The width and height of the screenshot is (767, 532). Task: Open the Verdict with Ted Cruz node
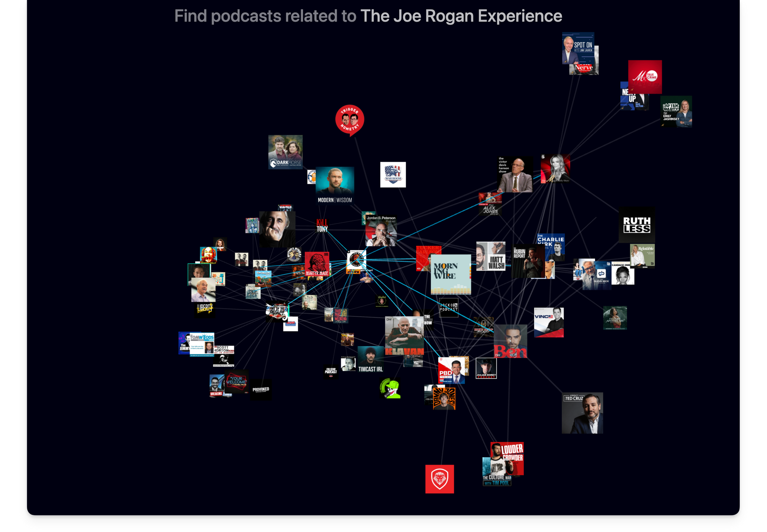click(x=583, y=414)
